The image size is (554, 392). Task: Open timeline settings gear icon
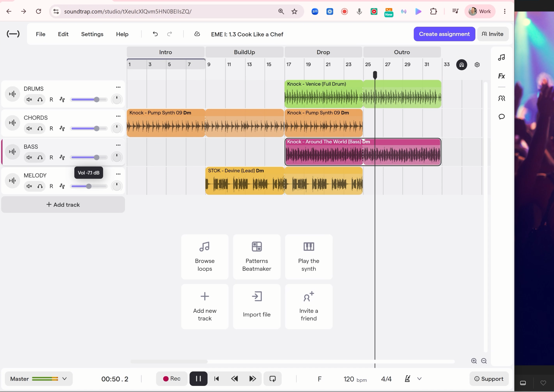(x=477, y=65)
